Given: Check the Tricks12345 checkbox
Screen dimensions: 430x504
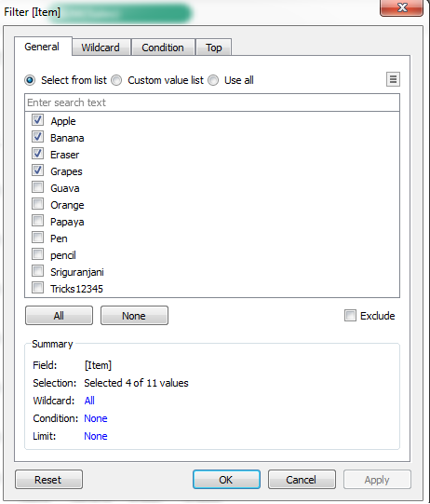Looking at the screenshot, I should point(37,287).
